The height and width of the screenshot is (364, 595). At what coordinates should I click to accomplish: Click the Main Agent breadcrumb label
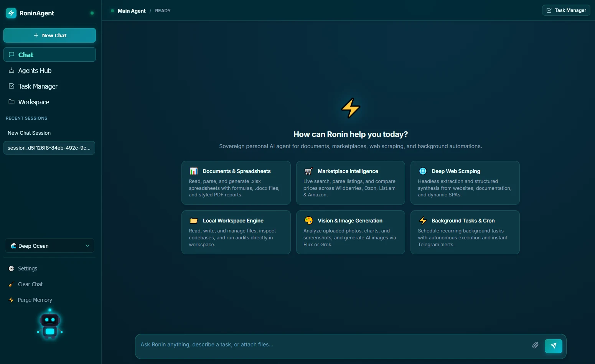click(132, 11)
